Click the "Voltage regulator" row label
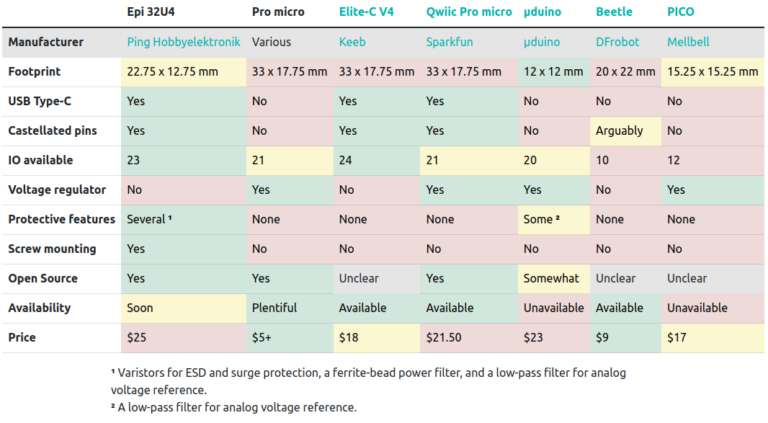768x423 pixels. [x=58, y=190]
